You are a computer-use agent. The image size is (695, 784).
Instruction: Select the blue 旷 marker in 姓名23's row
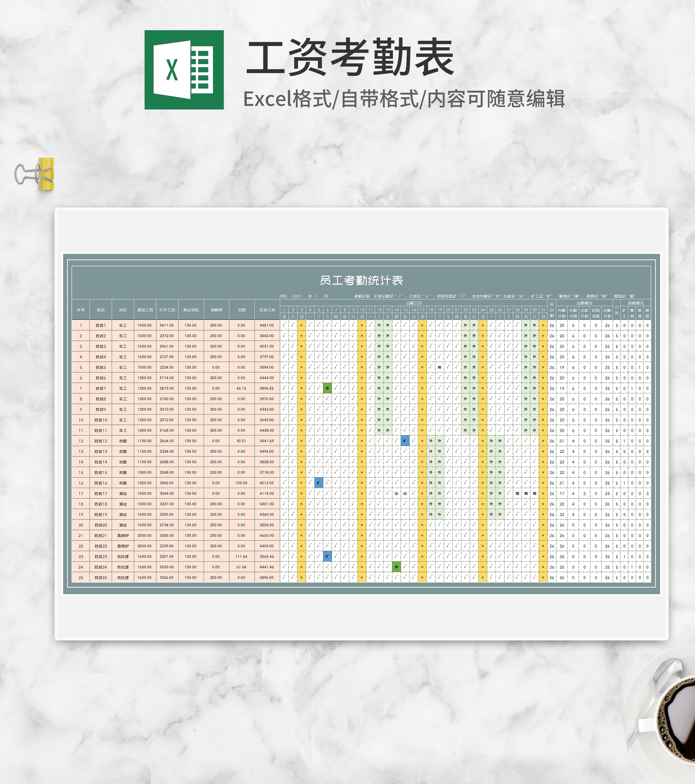328,556
